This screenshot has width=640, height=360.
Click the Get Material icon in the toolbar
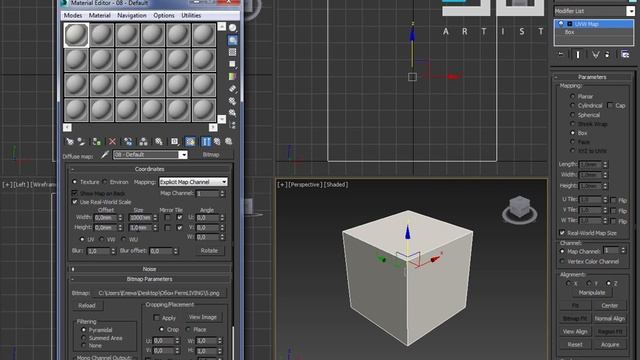click(70, 142)
